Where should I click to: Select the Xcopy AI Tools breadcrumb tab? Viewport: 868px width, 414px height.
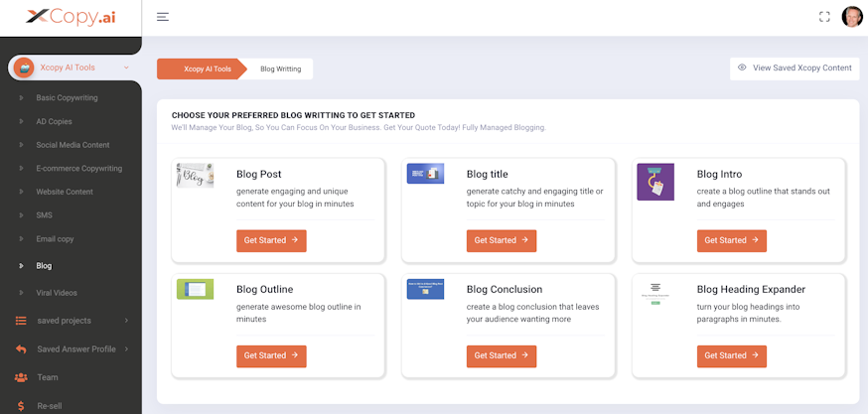click(x=207, y=69)
